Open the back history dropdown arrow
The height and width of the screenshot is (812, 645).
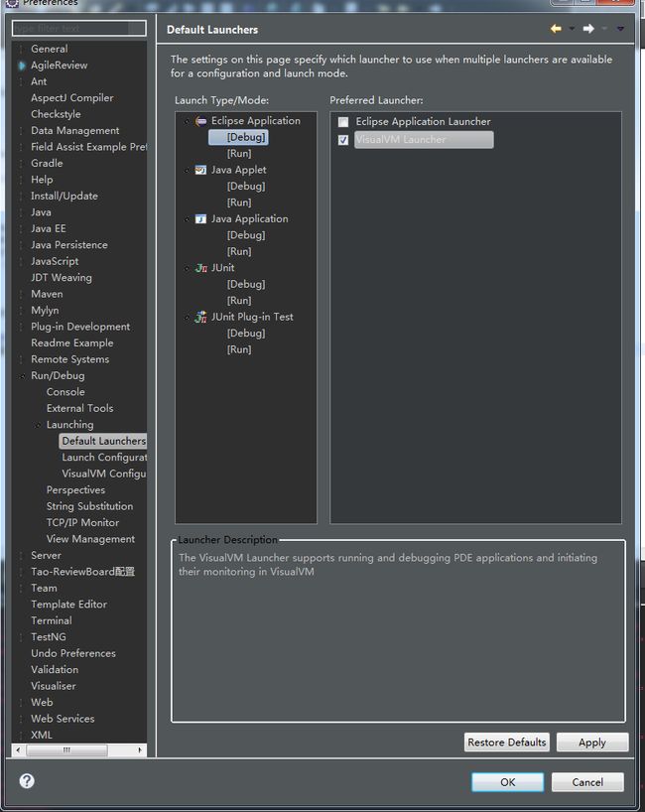[x=572, y=29]
